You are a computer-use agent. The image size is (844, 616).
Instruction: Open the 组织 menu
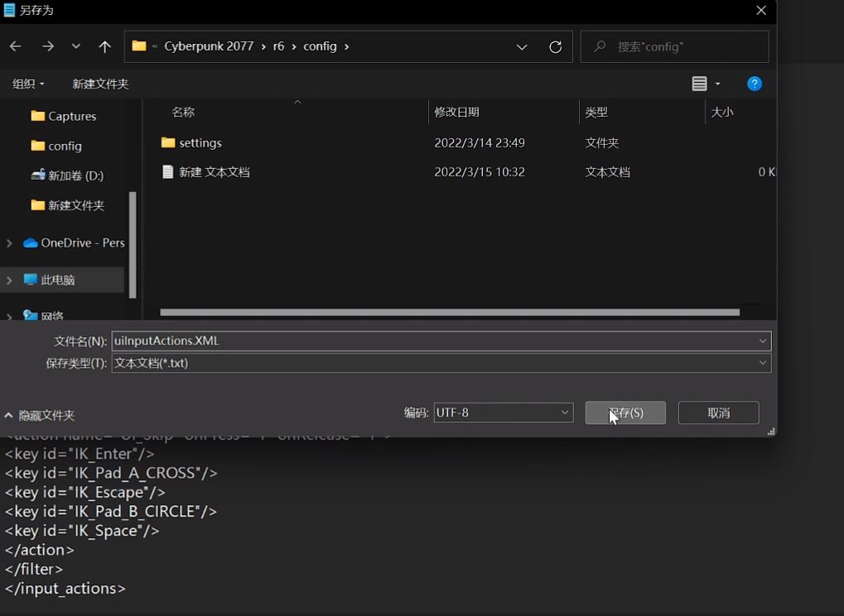28,84
